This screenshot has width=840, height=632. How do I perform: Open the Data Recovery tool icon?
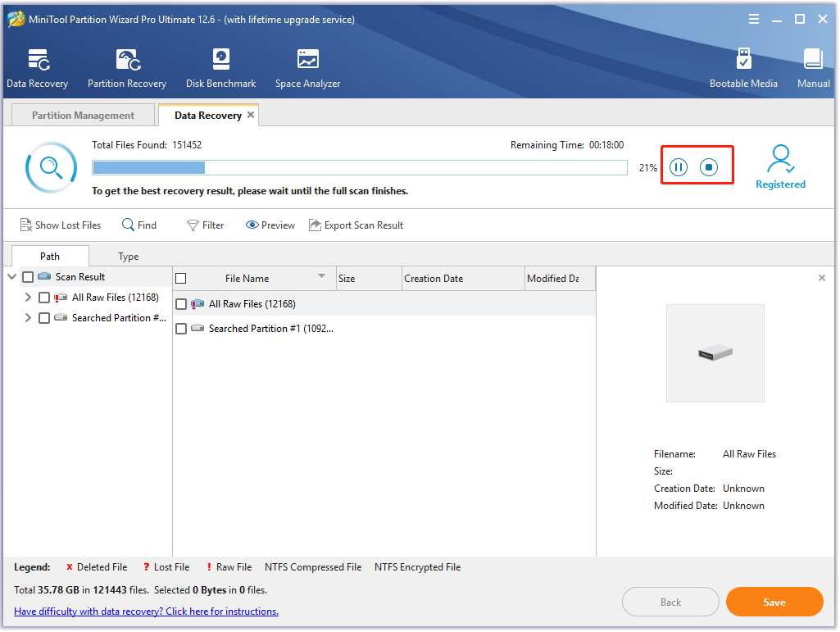pyautogui.click(x=38, y=60)
